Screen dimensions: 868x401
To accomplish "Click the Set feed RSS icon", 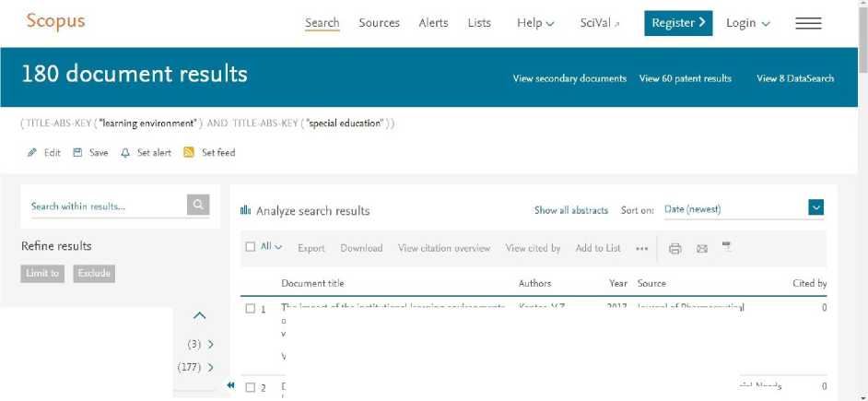I will pyautogui.click(x=189, y=153).
